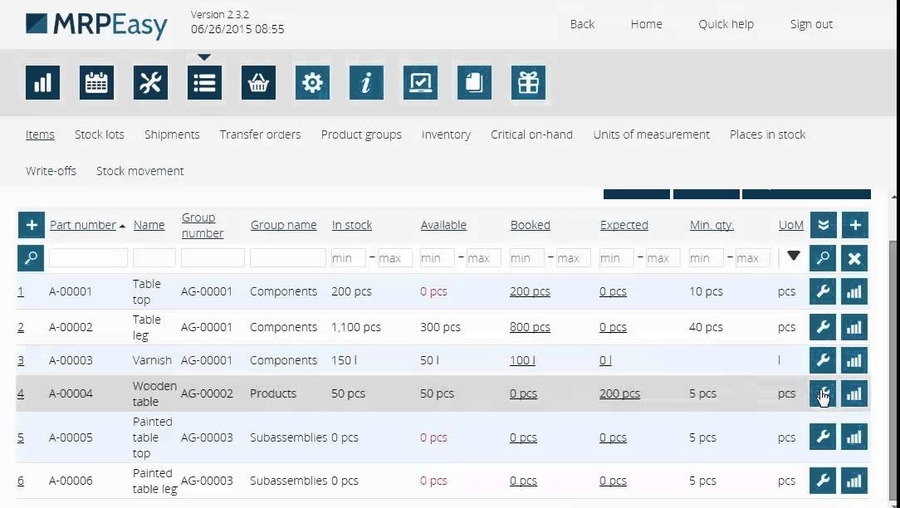Image resolution: width=900 pixels, height=508 pixels.
Task: Open the Critical on-hand tab
Action: pos(531,134)
